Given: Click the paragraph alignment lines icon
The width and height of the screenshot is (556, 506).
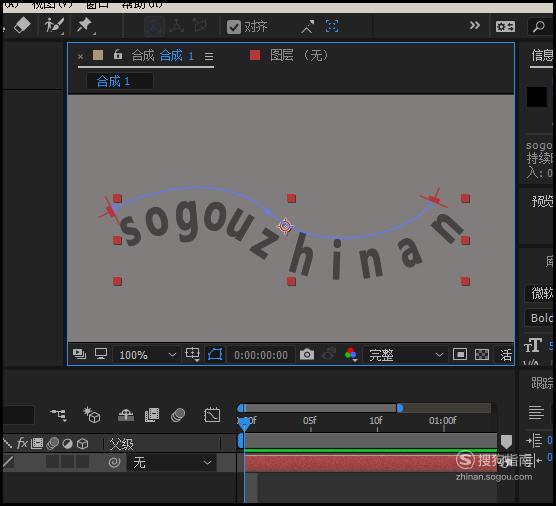Looking at the screenshot, I should (x=536, y=412).
